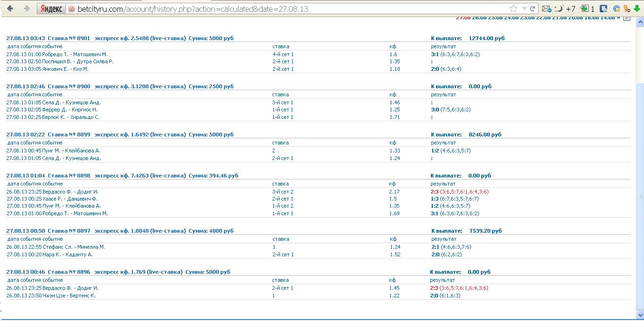Screen dimensions: 644x321
Task: Go back with the browser back arrow
Action: click(10, 8)
